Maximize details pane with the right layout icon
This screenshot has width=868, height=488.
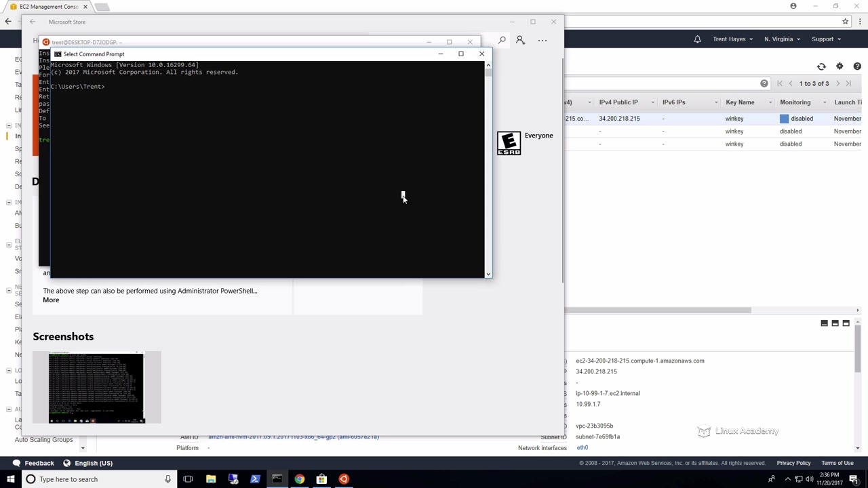click(x=846, y=323)
